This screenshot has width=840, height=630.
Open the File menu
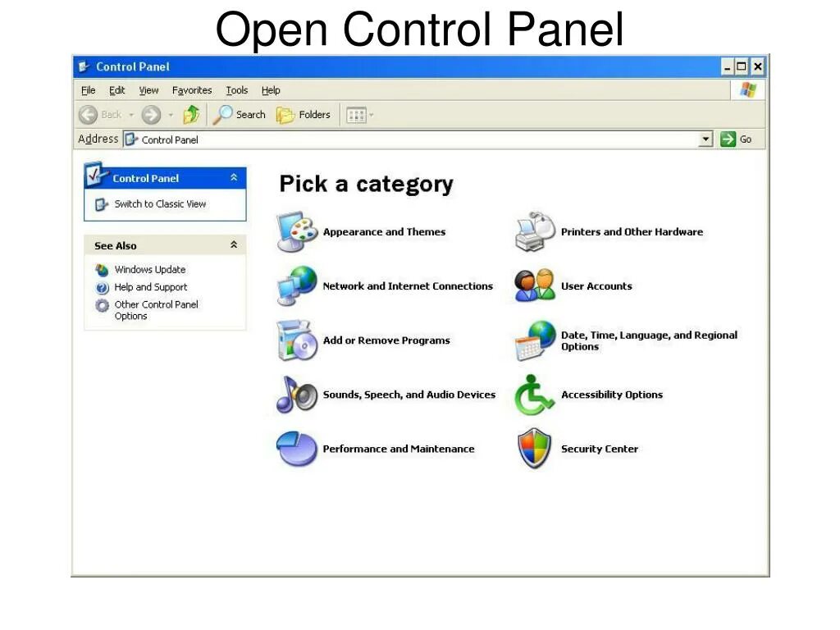coord(89,90)
